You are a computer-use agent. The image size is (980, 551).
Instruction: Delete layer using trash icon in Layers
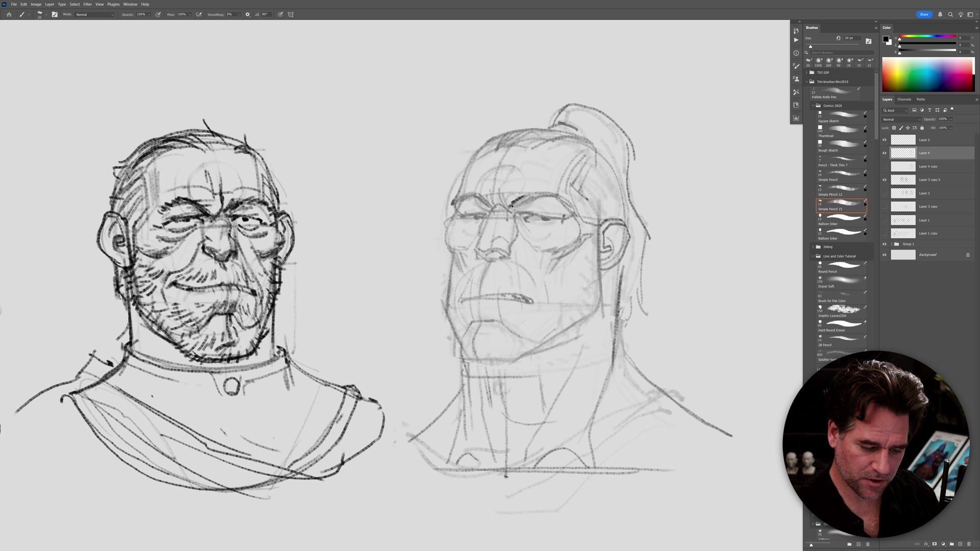tap(969, 544)
